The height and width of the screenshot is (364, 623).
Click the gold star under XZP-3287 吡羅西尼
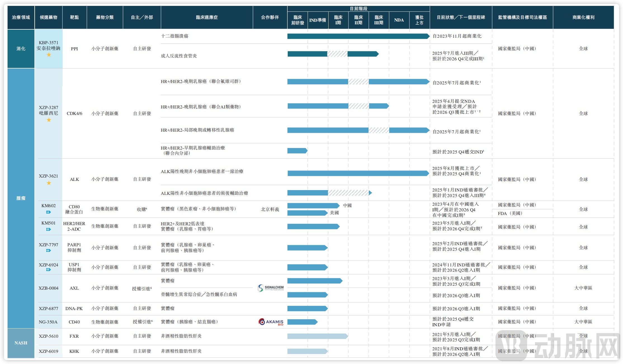click(49, 120)
